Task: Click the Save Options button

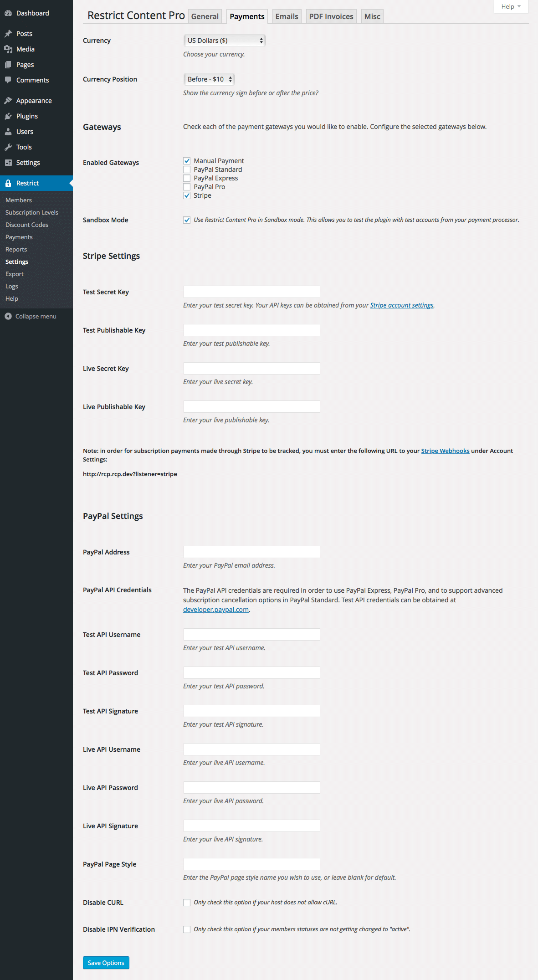Action: pos(106,963)
